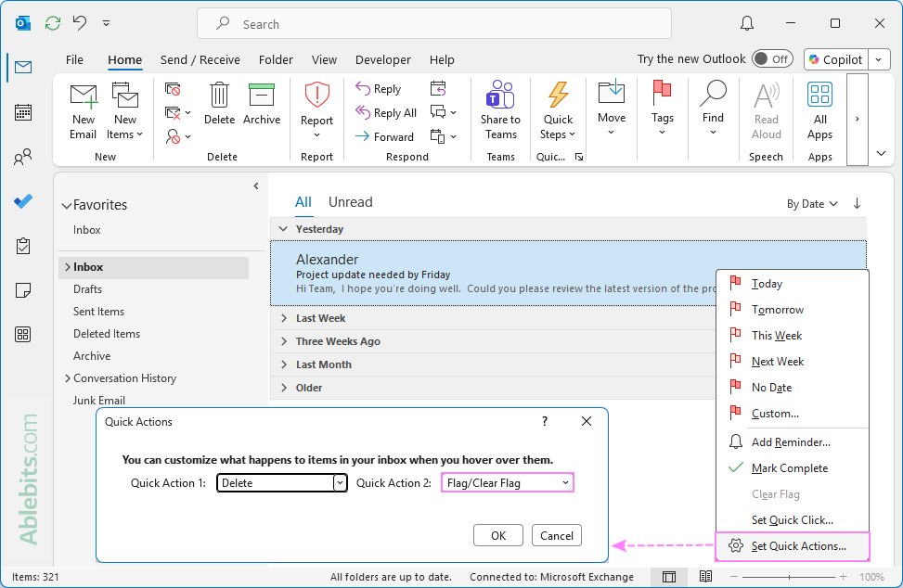
Task: Expand the Last Month group
Action: pos(283,364)
